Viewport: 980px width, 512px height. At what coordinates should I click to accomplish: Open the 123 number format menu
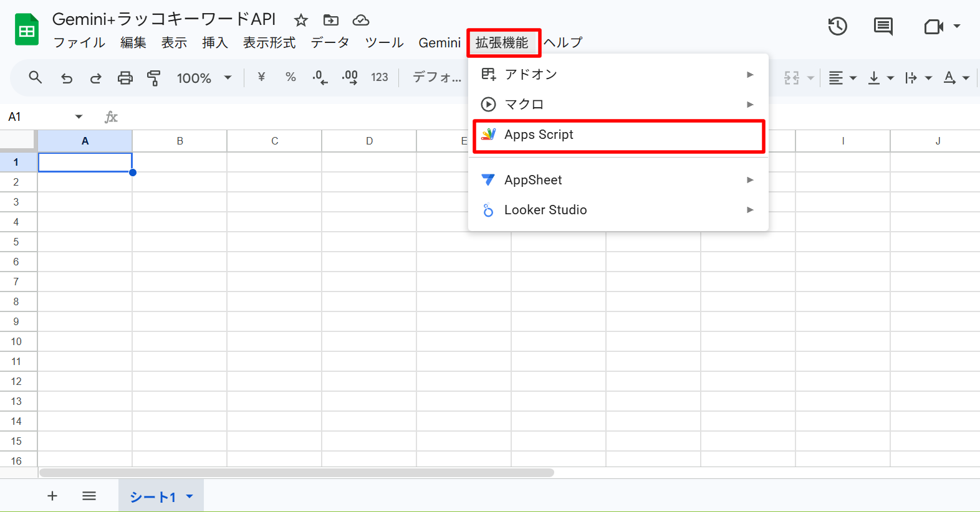pyautogui.click(x=380, y=77)
